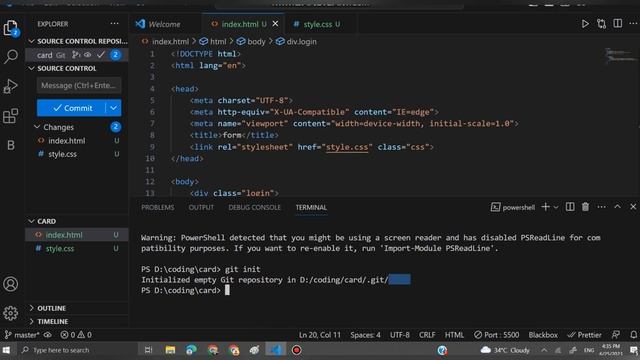Click Blackbox in the status bar

coord(543,335)
